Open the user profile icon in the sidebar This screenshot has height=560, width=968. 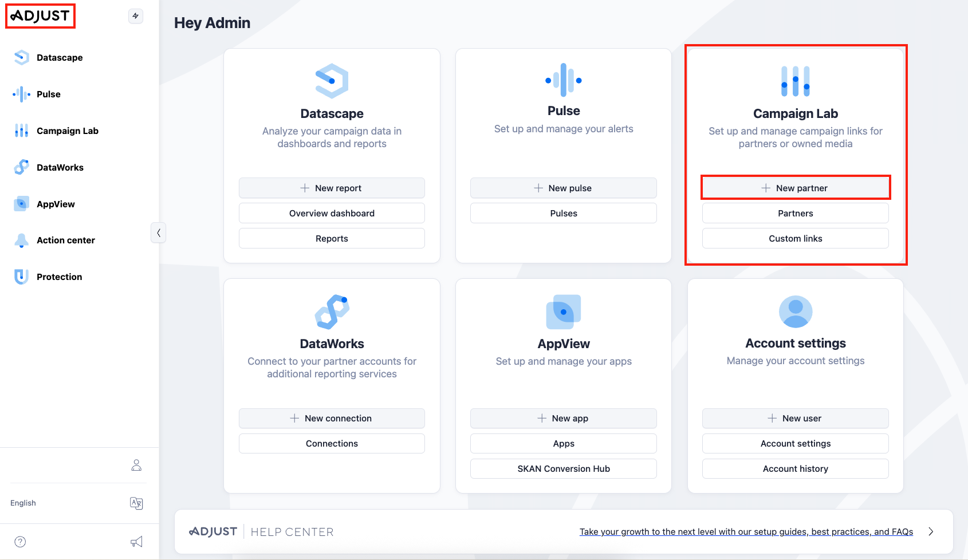coord(136,465)
